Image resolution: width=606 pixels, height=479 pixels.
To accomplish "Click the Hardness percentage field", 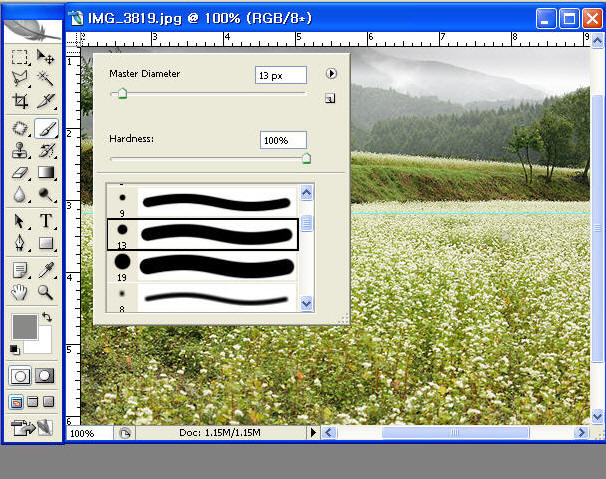I will [x=283, y=140].
